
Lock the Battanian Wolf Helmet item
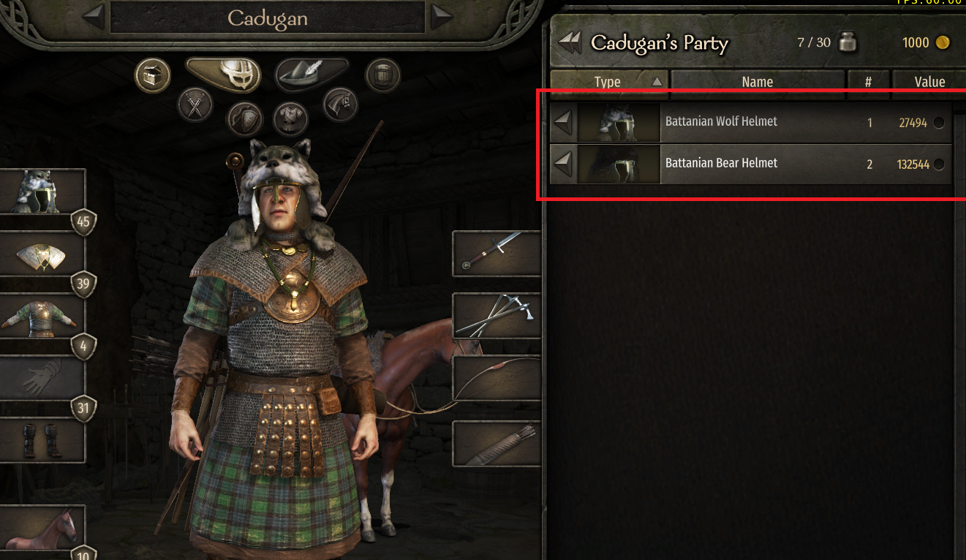(x=939, y=123)
